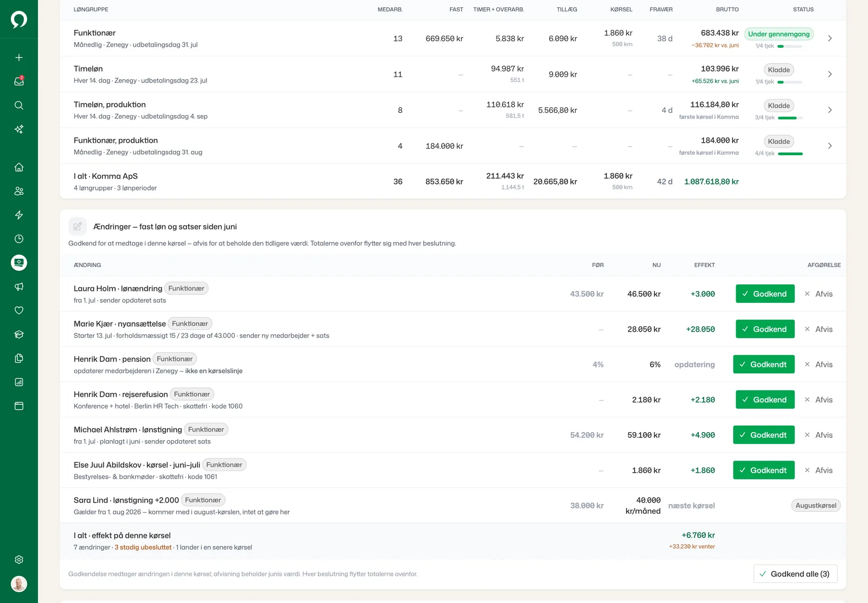
Task: Click the heart icon in the sidebar
Action: [19, 310]
